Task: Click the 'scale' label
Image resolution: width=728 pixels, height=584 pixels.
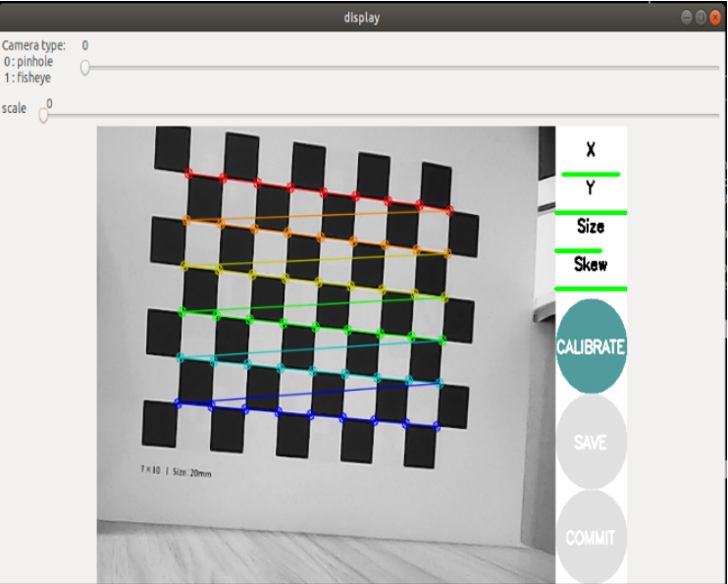Action: [14, 108]
